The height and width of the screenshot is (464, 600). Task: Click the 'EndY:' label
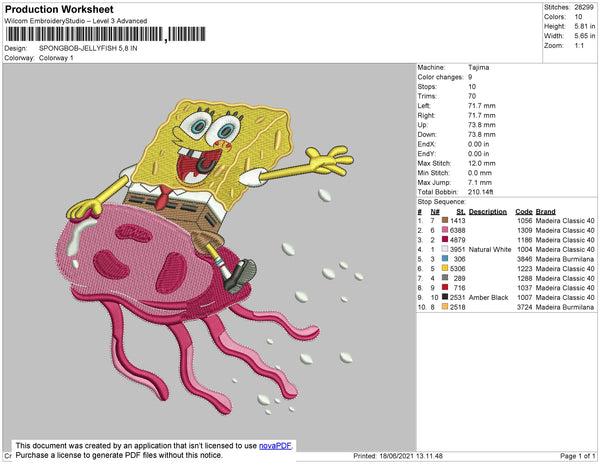pos(426,154)
